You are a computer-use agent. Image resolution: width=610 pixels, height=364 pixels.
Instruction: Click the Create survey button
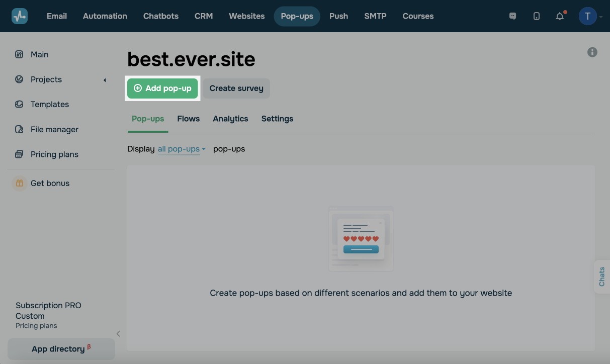(236, 88)
